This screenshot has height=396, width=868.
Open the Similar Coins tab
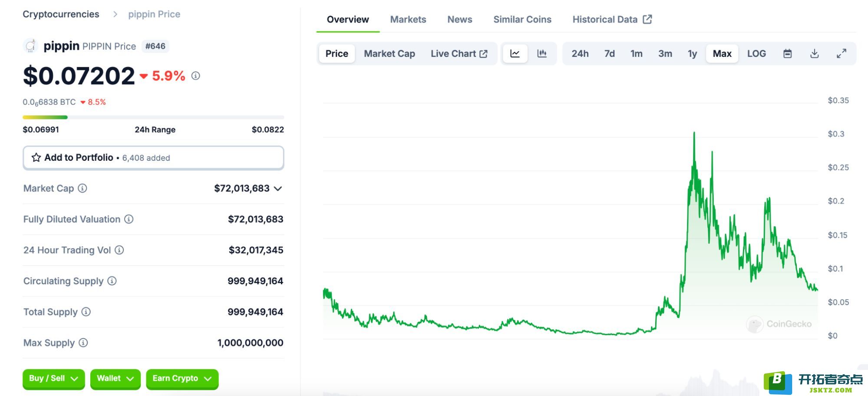point(522,20)
